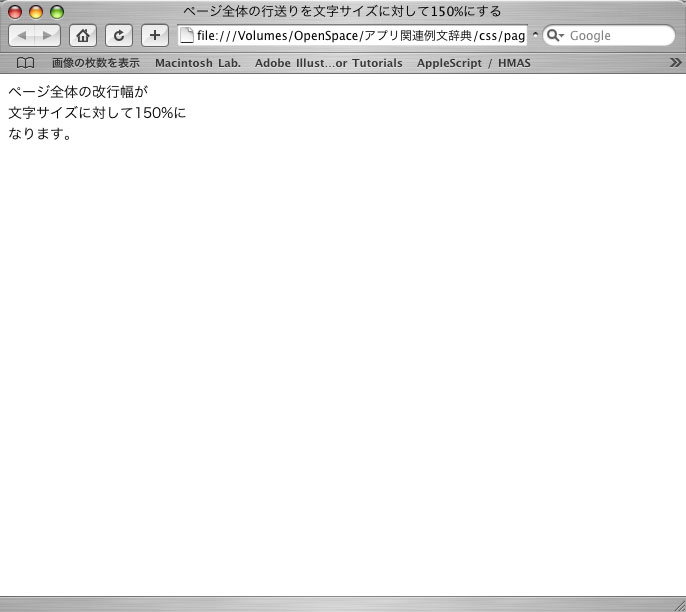Add bookmark with the plus button
The image size is (686, 612).
[155, 35]
